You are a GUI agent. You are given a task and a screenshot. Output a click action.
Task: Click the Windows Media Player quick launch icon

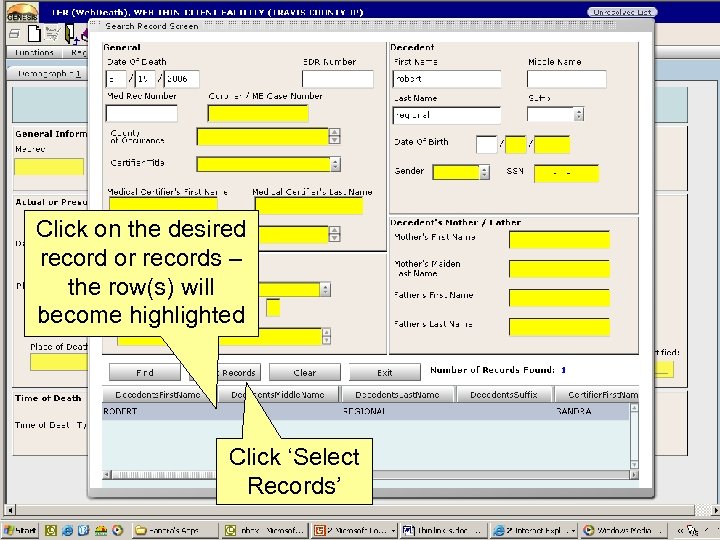(118, 530)
